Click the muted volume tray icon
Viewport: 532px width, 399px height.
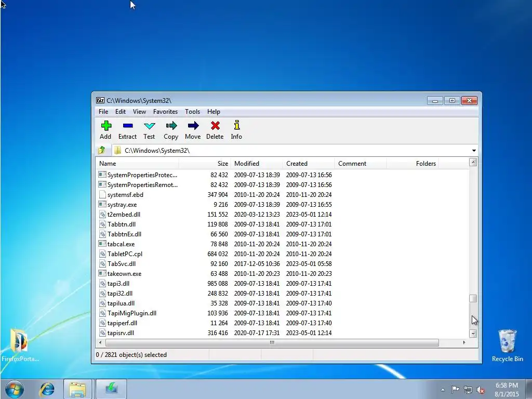pos(481,390)
